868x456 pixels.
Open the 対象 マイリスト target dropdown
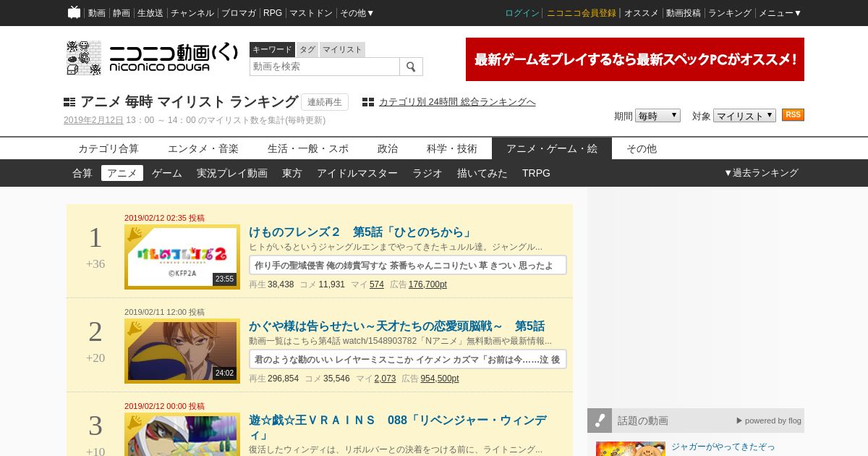coord(744,116)
